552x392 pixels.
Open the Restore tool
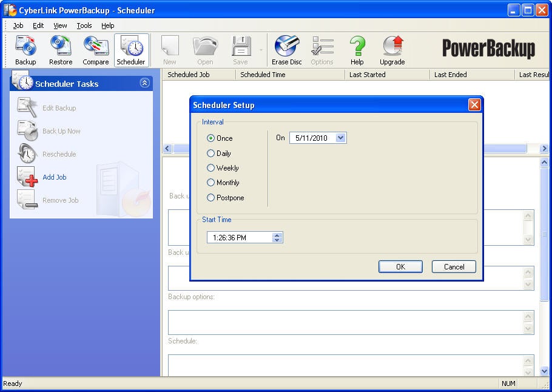pyautogui.click(x=61, y=50)
